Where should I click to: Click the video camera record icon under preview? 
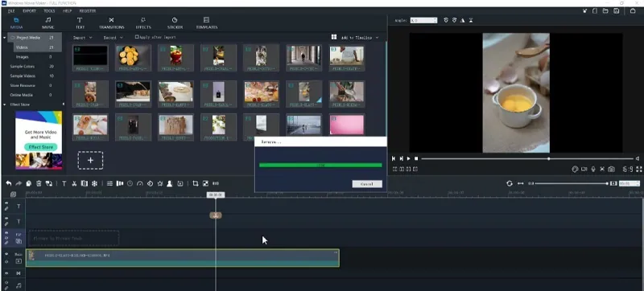pyautogui.click(x=584, y=169)
